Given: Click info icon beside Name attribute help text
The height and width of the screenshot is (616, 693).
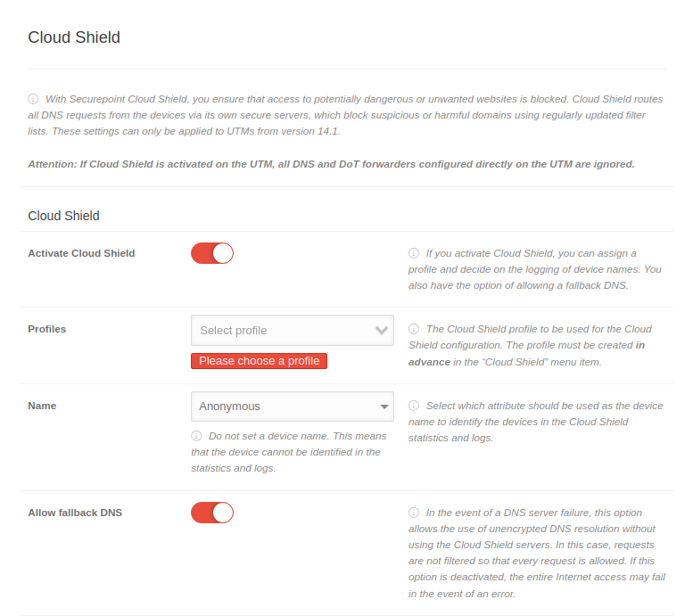Looking at the screenshot, I should coord(414,406).
